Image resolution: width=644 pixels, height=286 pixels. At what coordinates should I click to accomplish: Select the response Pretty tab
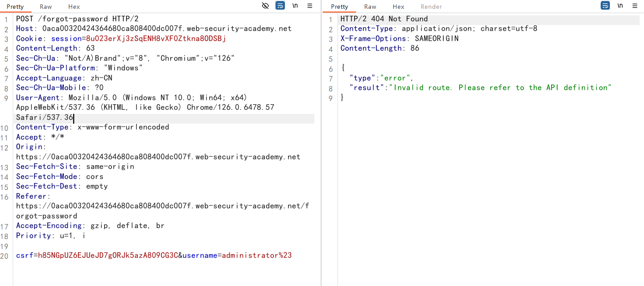point(340,7)
